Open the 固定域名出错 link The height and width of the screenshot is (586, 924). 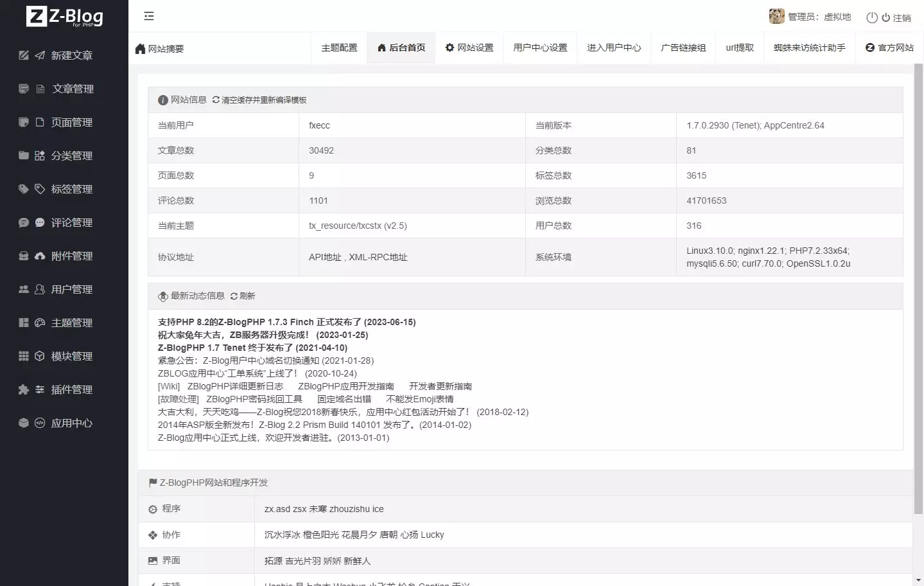344,399
